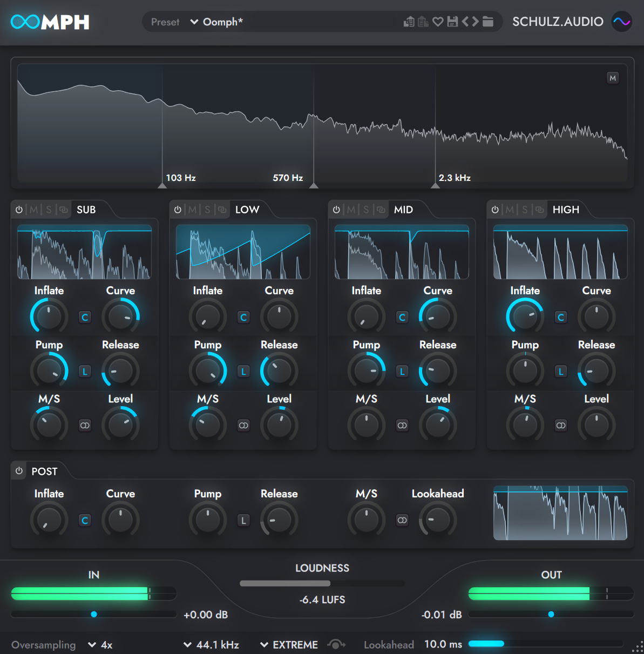Screen dimensions: 644x654
Task: Click the C button next to the SUB Inflate knob
Action: click(x=85, y=317)
